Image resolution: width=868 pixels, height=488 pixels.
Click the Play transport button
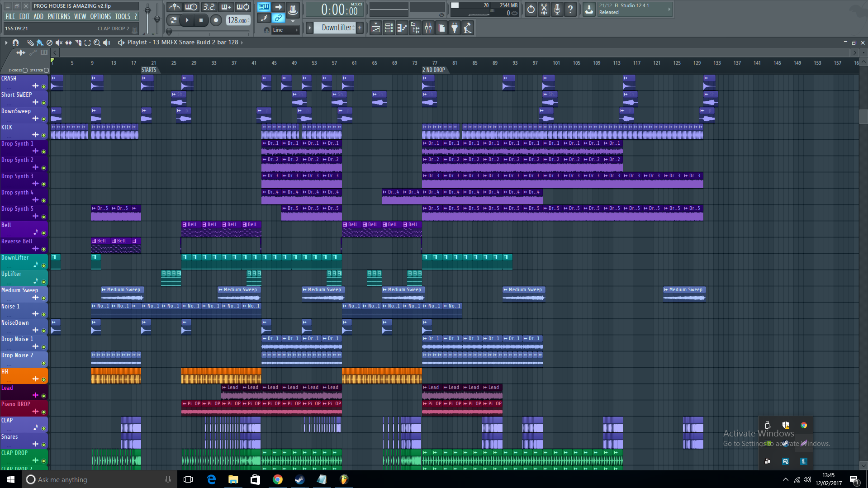coord(187,20)
